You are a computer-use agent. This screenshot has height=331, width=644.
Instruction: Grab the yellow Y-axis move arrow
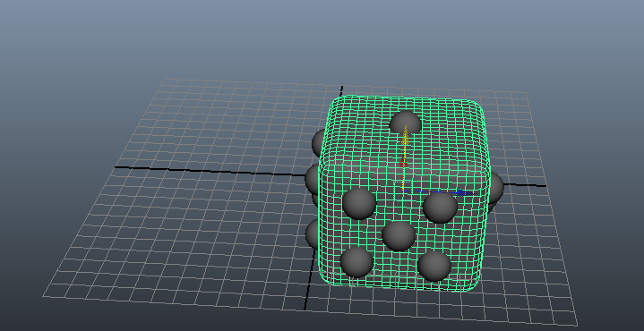point(405,136)
